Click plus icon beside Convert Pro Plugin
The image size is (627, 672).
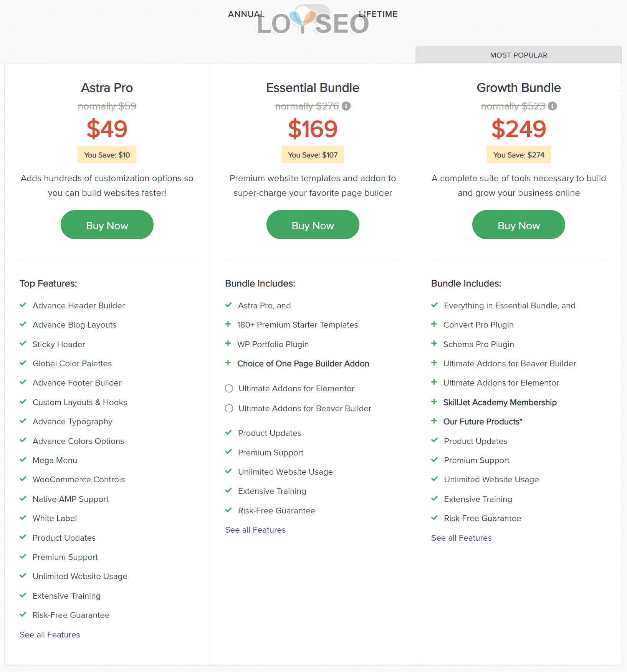click(x=434, y=324)
